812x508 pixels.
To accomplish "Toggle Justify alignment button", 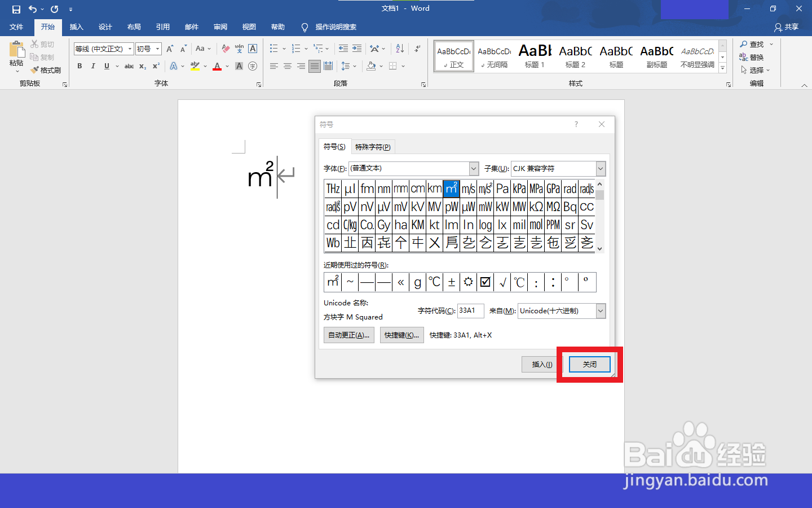I will [x=315, y=66].
